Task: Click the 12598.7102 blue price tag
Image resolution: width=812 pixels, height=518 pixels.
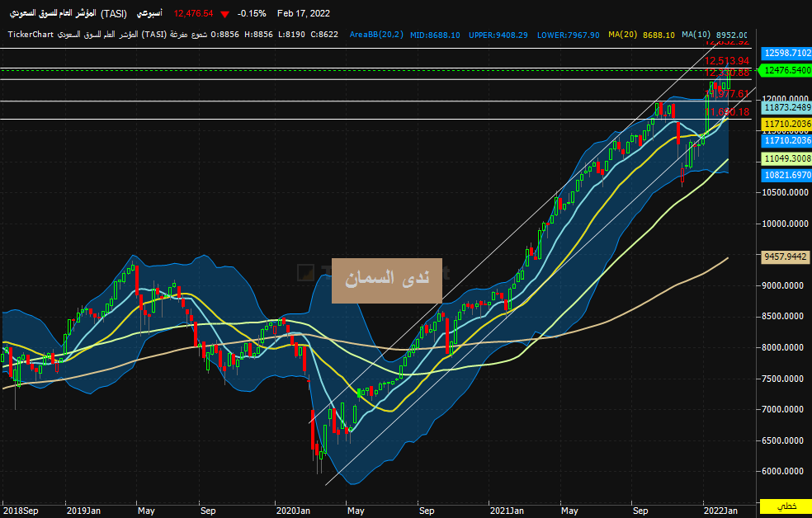Action: [x=786, y=54]
